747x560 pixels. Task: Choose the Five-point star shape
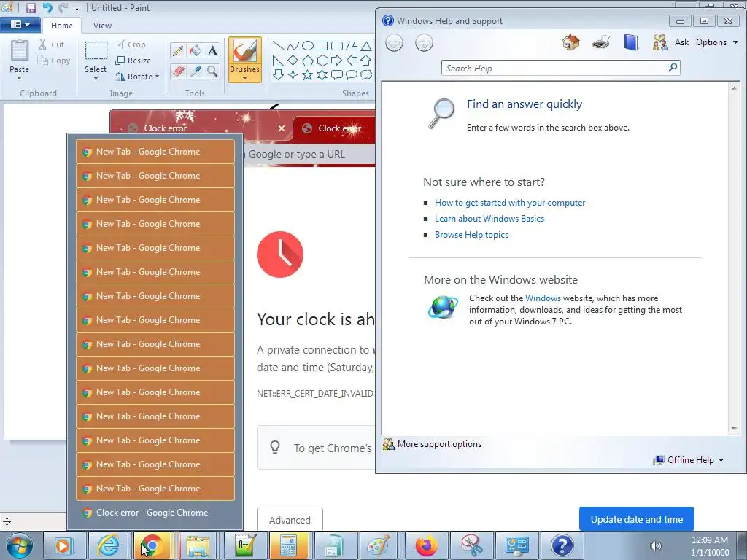click(308, 75)
